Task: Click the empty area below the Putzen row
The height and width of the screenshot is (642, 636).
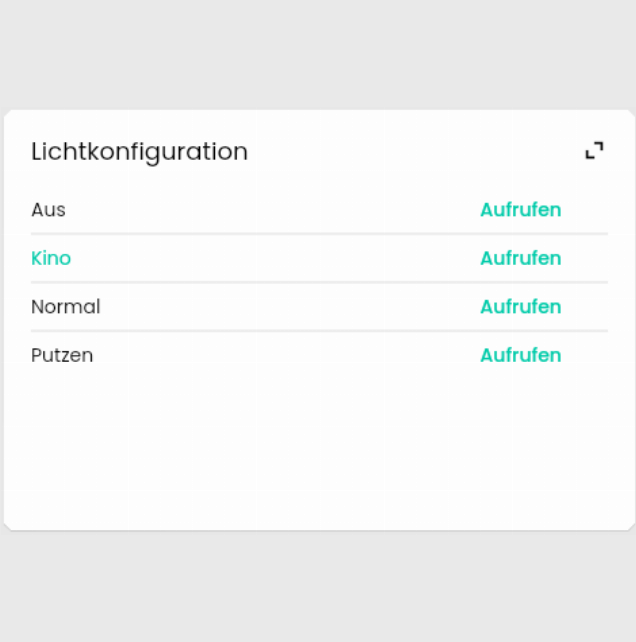Action: (318, 450)
